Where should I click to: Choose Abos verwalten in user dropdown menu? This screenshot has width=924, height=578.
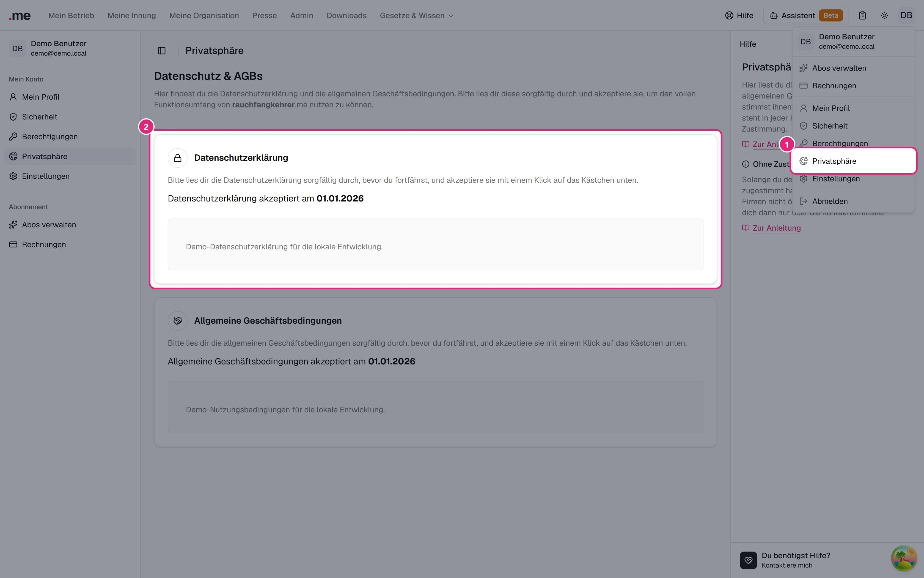point(853,68)
